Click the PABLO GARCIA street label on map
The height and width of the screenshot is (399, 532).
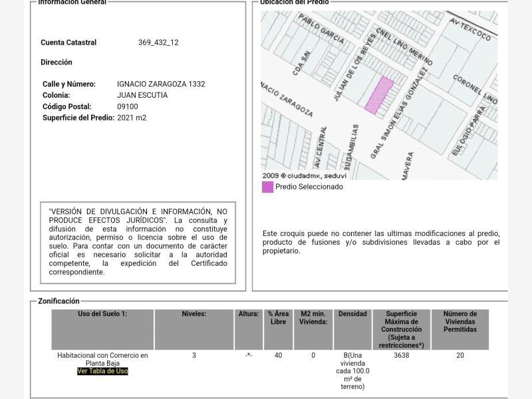[321, 29]
